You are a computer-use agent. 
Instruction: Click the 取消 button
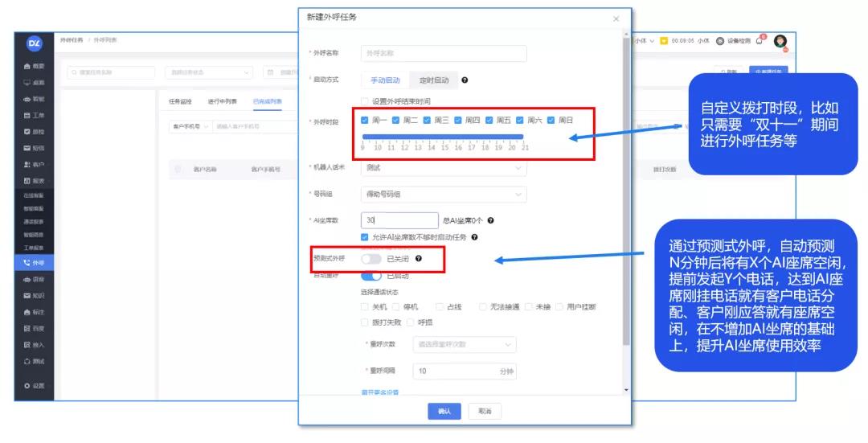coord(485,411)
